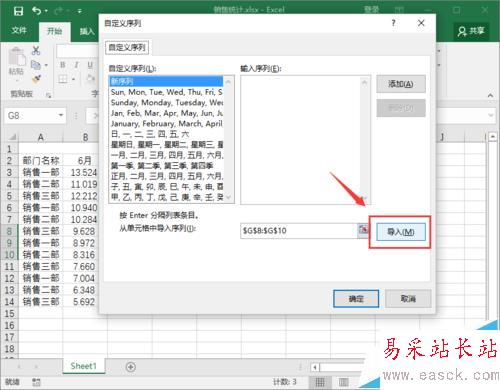The width and height of the screenshot is (500, 390).
Task: Click the Cut scissors icon
Action: [36, 50]
